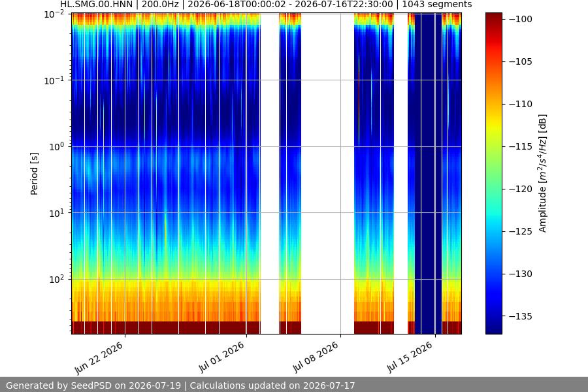Click the -105 colorbar tick label
The image size is (588, 392).
(521, 61)
